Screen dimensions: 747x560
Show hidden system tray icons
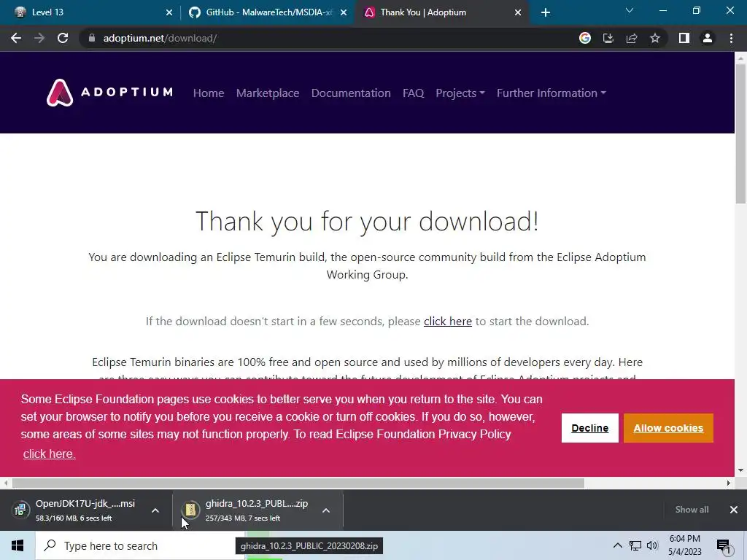pyautogui.click(x=617, y=545)
